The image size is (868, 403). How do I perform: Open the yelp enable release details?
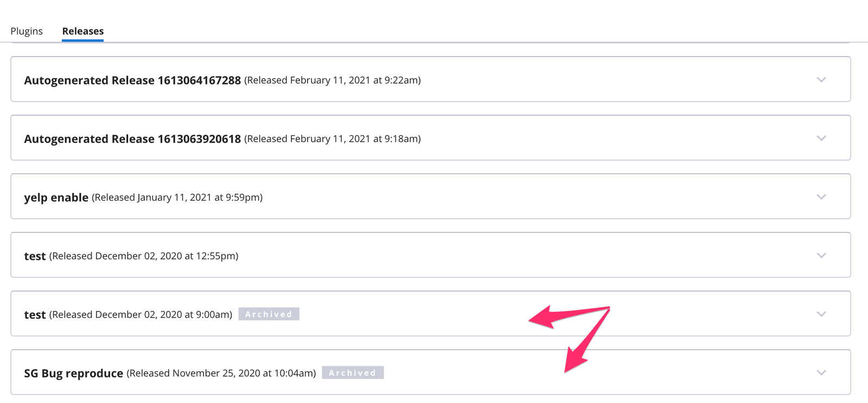pyautogui.click(x=821, y=197)
